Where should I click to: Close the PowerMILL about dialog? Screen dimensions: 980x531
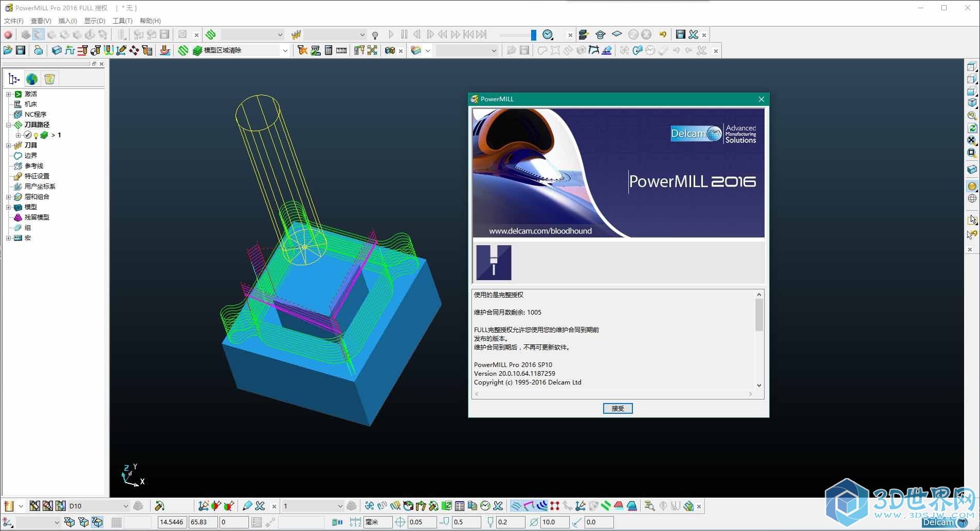pyautogui.click(x=761, y=99)
